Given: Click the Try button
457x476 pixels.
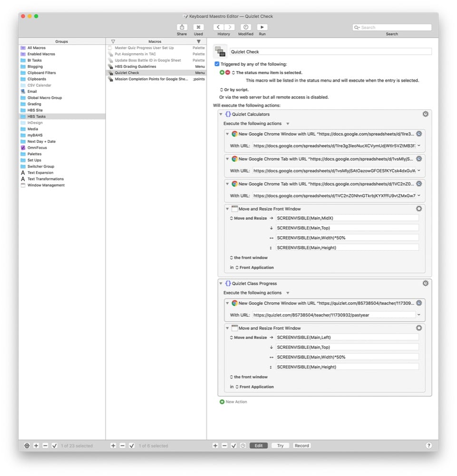Looking at the screenshot, I should click(280, 446).
